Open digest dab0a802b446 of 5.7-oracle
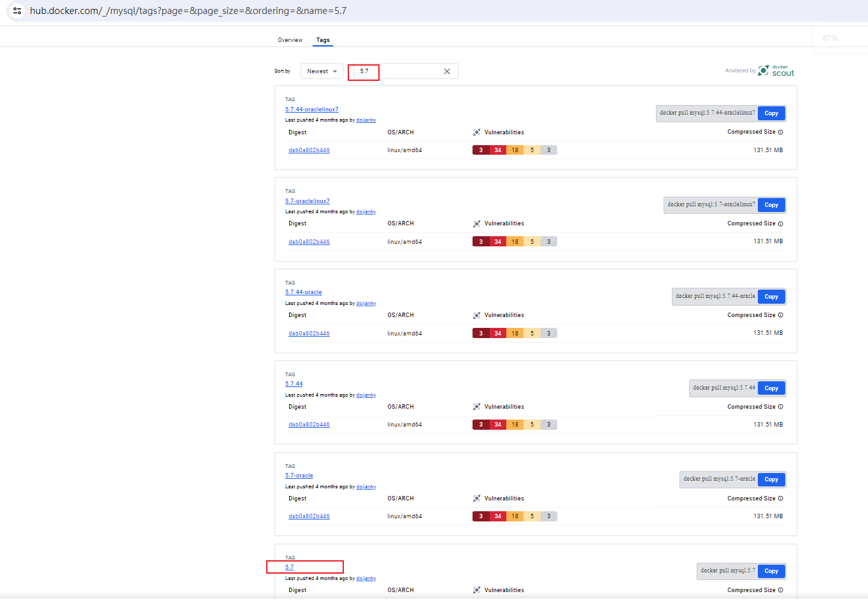The width and height of the screenshot is (868, 601). click(x=309, y=516)
